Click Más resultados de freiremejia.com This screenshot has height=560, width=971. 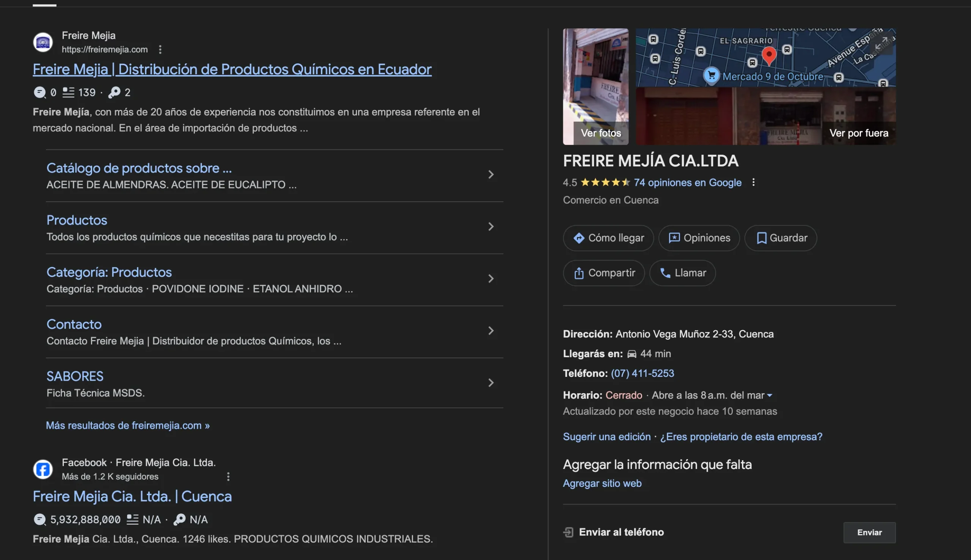[127, 425]
